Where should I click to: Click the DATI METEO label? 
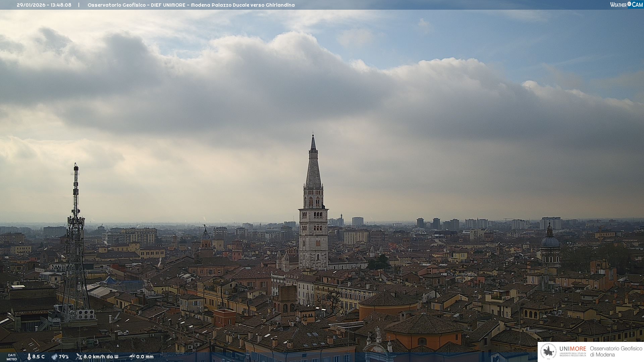[x=12, y=357]
